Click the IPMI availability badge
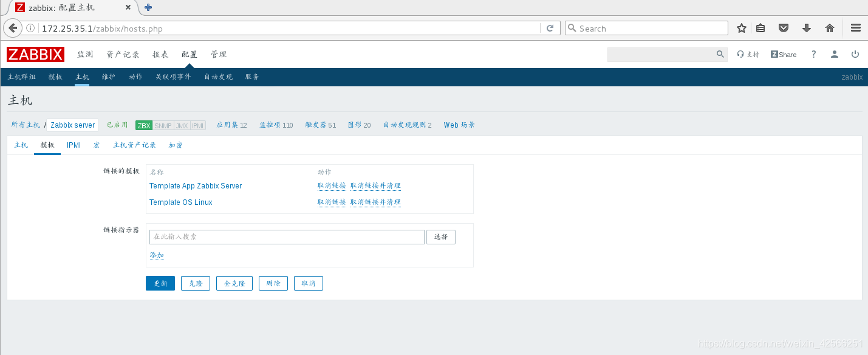Screen dimensions: 868x355 (198, 125)
